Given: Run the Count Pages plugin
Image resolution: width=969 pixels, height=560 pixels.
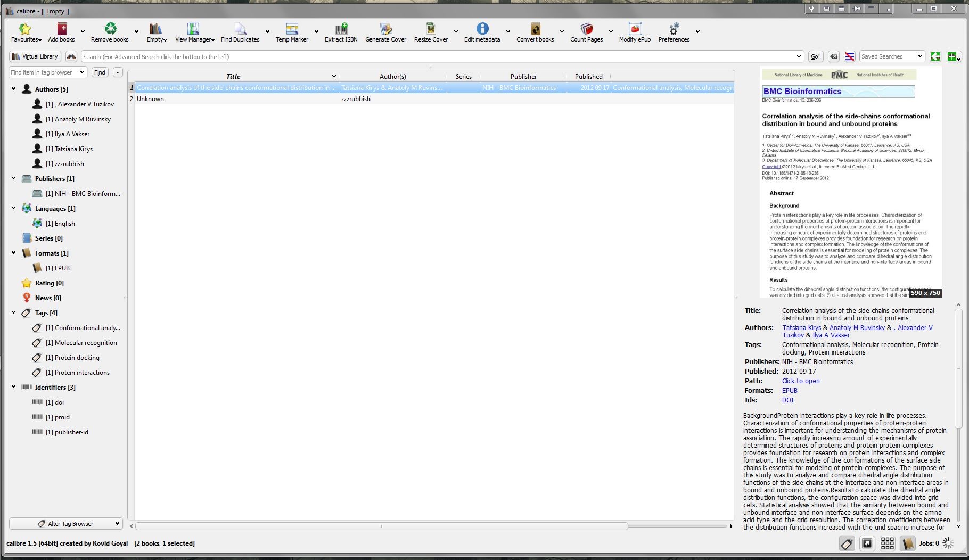Looking at the screenshot, I should tap(586, 32).
